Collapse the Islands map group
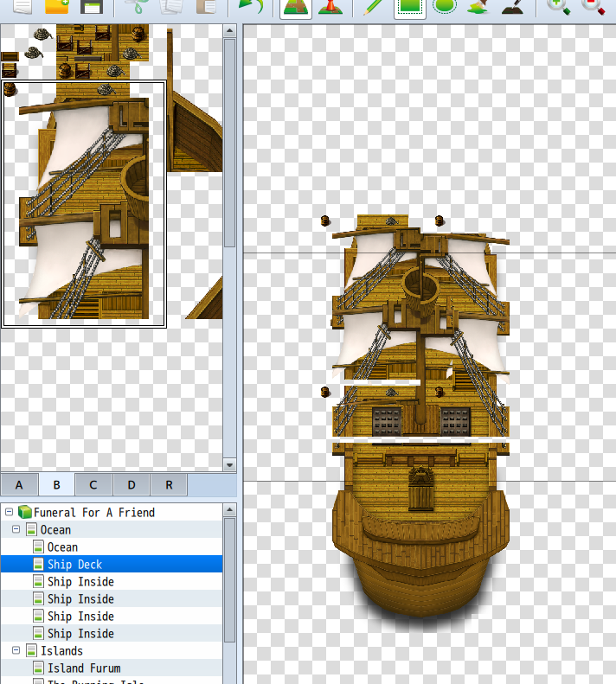This screenshot has width=616, height=684. 16,650
